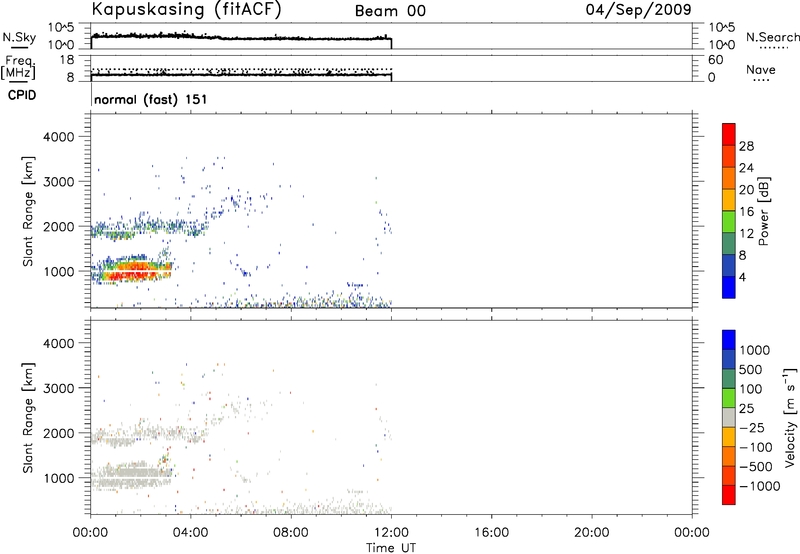This screenshot has height=554, width=800.
Task: Click Velocity colorbar segment between -100 and -500
Action: pyautogui.click(x=729, y=456)
